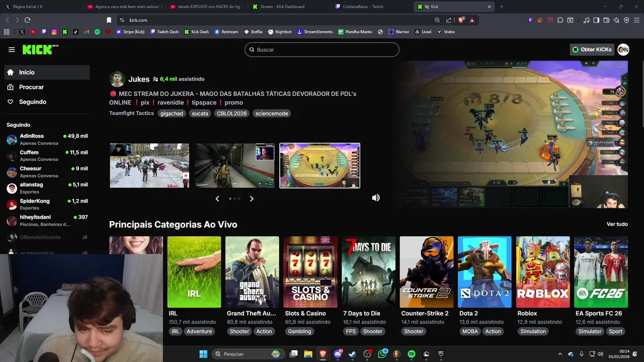Click the gigachad tag
The height and width of the screenshot is (362, 644).
tap(172, 114)
